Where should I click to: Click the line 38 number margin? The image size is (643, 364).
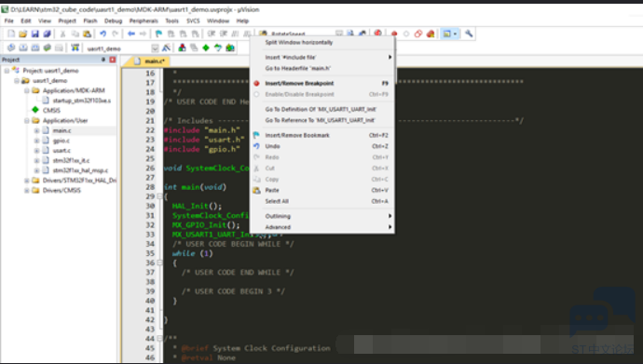pyautogui.click(x=150, y=282)
